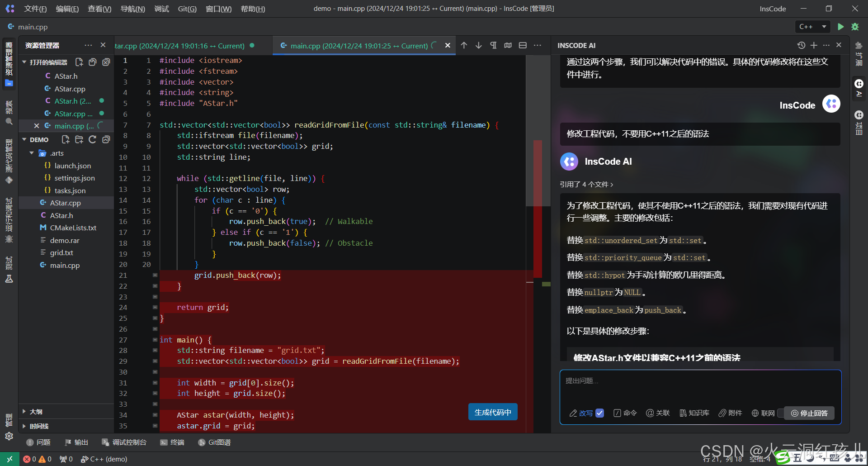Click C++ (demo) in status bar
Viewport: 868px width, 466px height.
tap(104, 459)
